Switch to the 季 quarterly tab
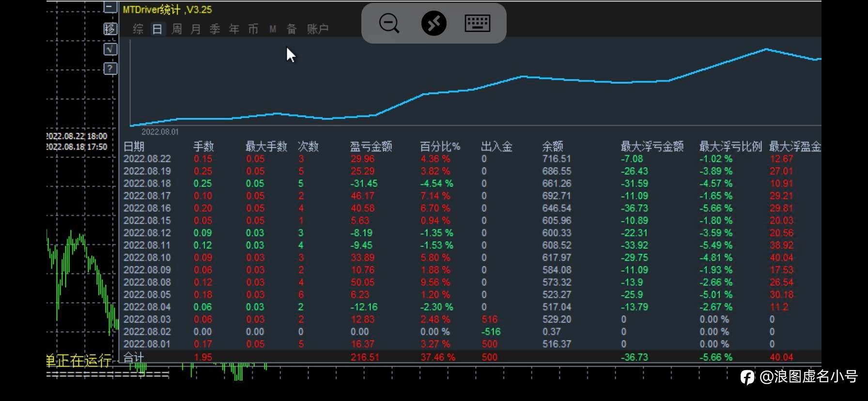Viewport: 868px width, 401px height. (215, 29)
